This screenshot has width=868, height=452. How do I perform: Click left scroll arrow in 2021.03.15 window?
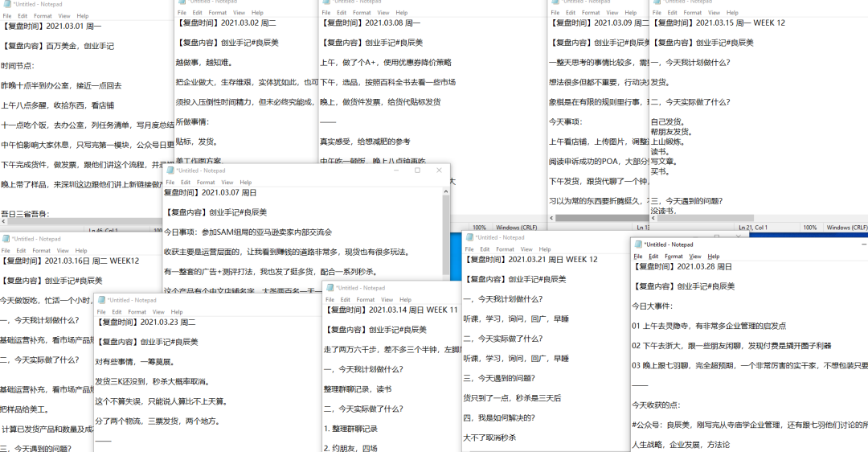pyautogui.click(x=653, y=218)
